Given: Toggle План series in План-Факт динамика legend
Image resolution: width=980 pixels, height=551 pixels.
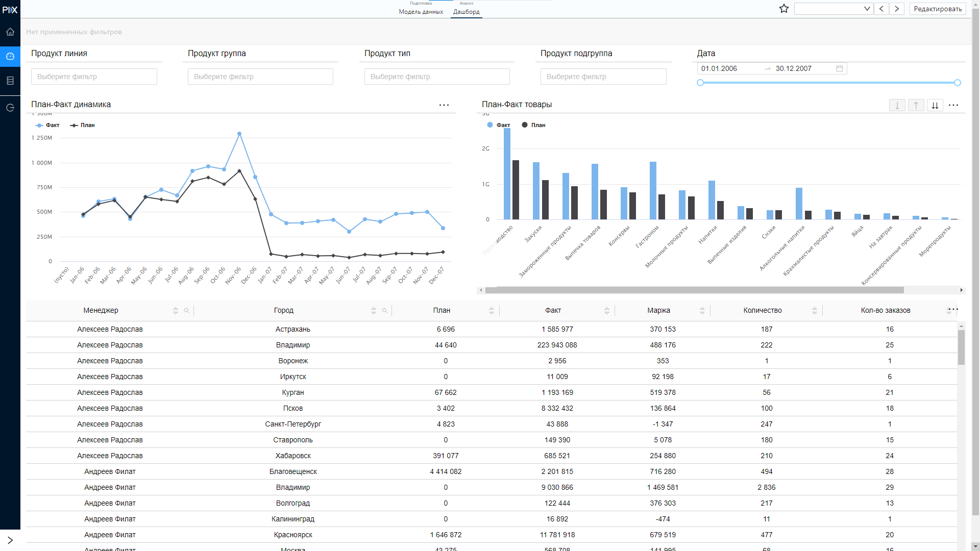Looking at the screenshot, I should coord(82,125).
